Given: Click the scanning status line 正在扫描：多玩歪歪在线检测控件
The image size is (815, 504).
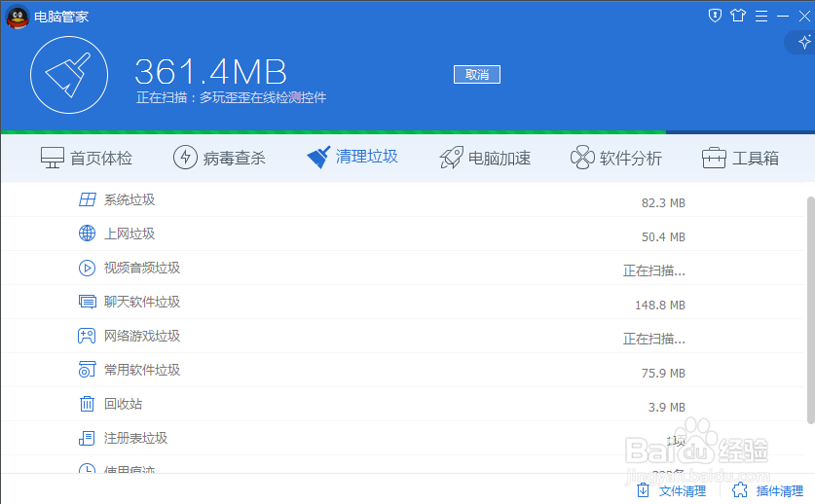Looking at the screenshot, I should (232, 97).
